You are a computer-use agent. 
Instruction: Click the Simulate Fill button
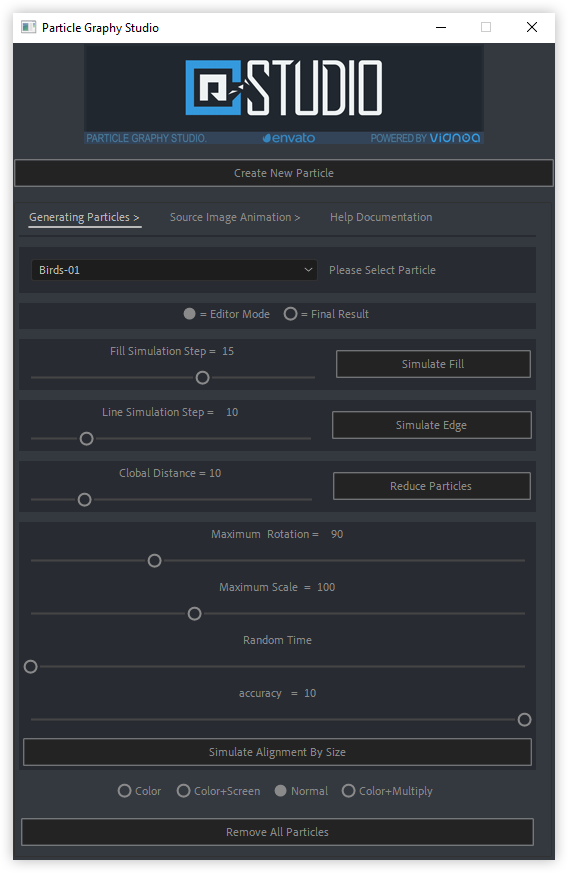tap(433, 364)
